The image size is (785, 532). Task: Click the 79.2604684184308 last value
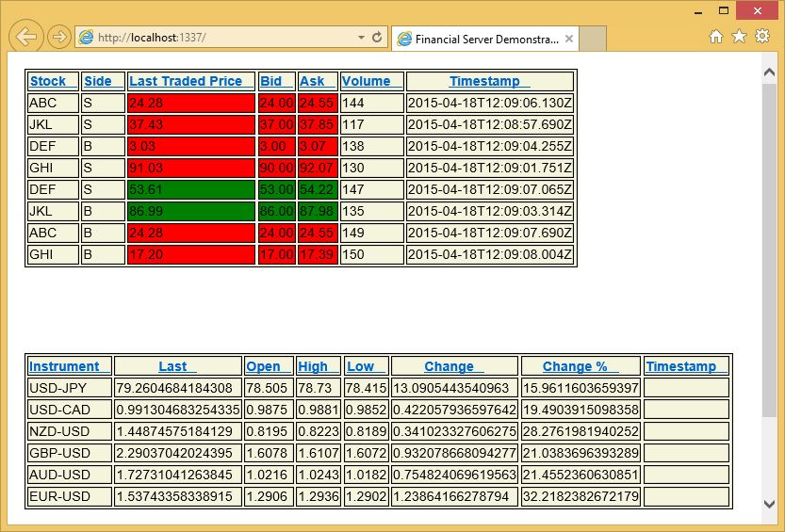(x=178, y=388)
